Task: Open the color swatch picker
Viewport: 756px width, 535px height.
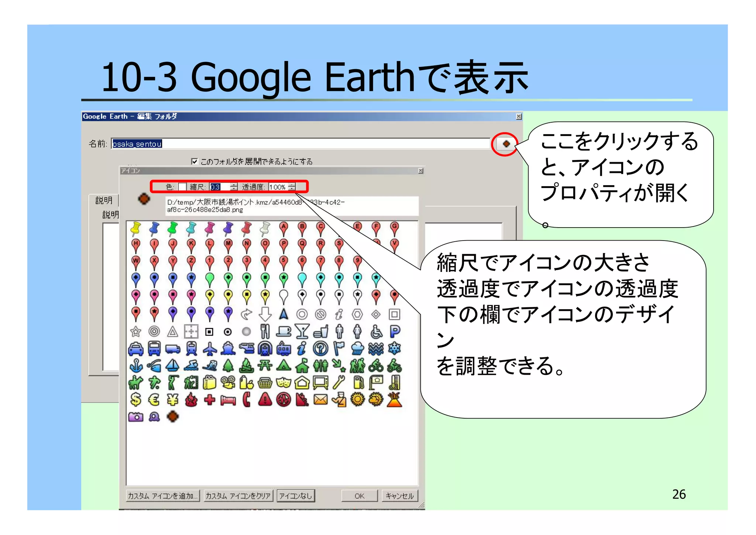Action: pos(182,187)
